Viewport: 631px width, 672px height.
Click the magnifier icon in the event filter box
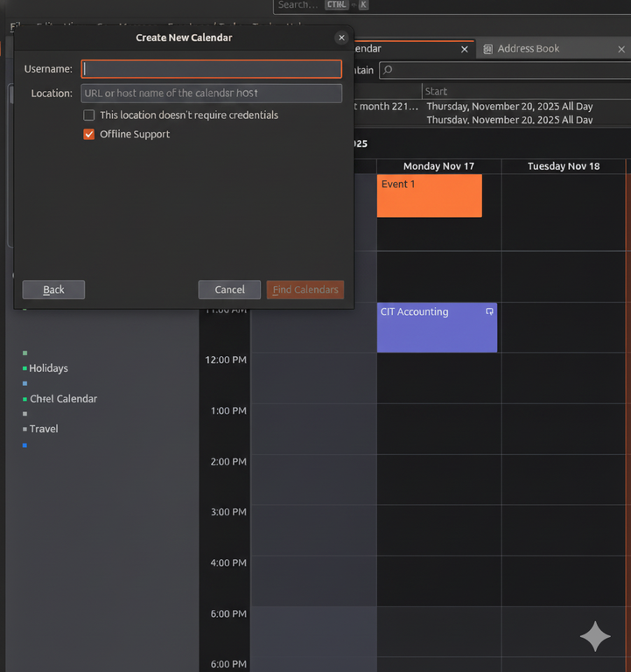coord(387,70)
